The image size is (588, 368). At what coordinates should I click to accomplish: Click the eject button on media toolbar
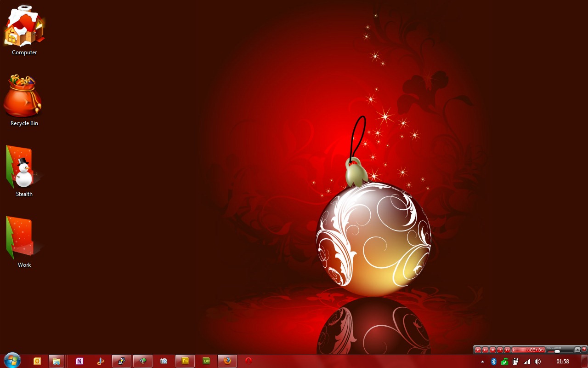click(577, 350)
